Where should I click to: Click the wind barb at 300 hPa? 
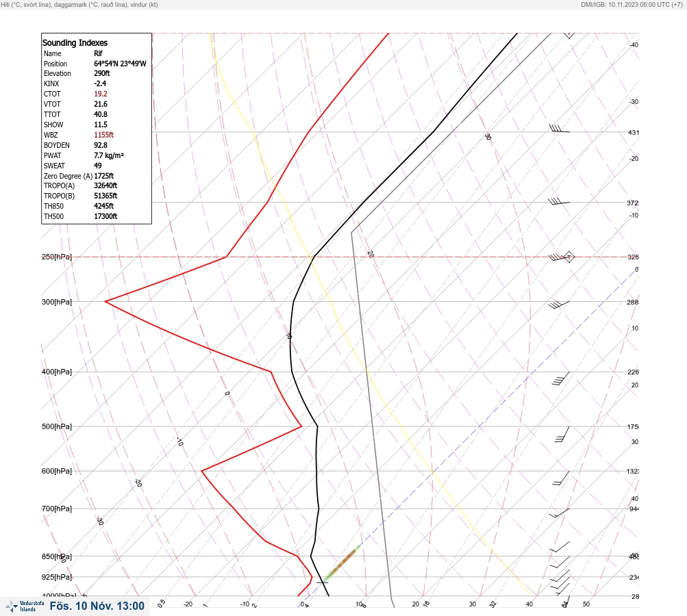[x=559, y=305]
